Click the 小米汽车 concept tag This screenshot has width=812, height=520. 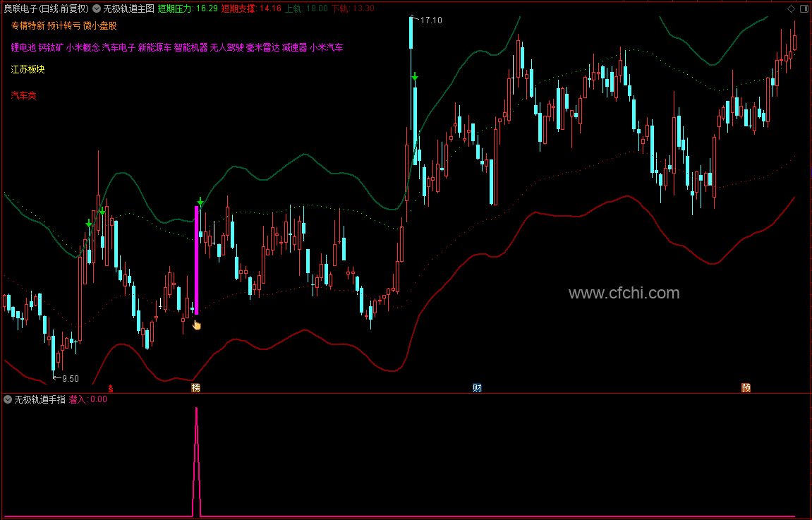326,48
